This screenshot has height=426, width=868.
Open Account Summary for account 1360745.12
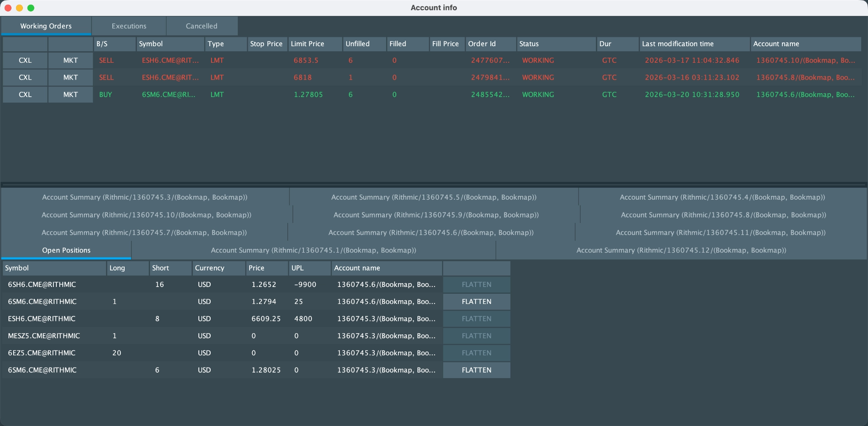pos(681,250)
